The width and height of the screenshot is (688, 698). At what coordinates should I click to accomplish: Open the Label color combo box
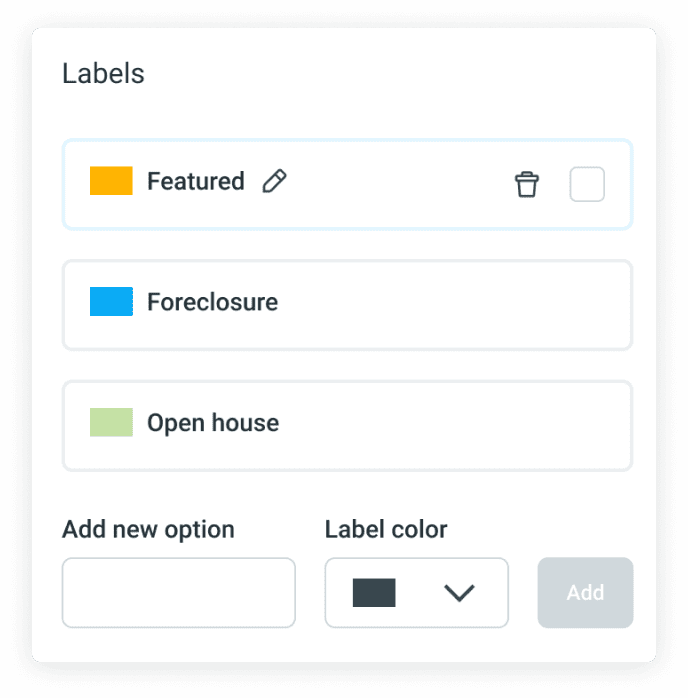[416, 593]
